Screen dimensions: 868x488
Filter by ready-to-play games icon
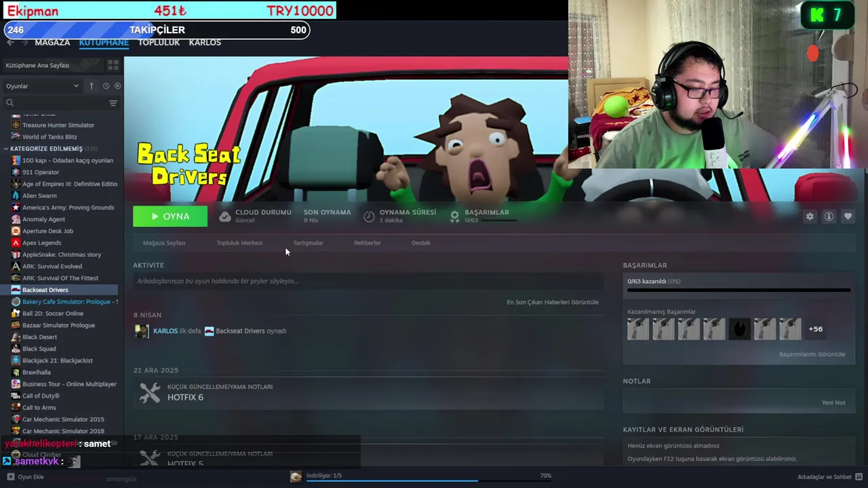pos(117,86)
